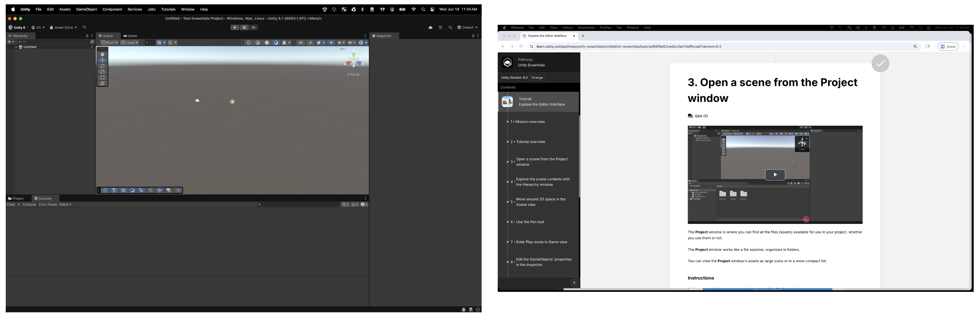The image size is (980, 319).
Task: Toggle scene visibility eye in Scene toolbar
Action: coord(331,43)
